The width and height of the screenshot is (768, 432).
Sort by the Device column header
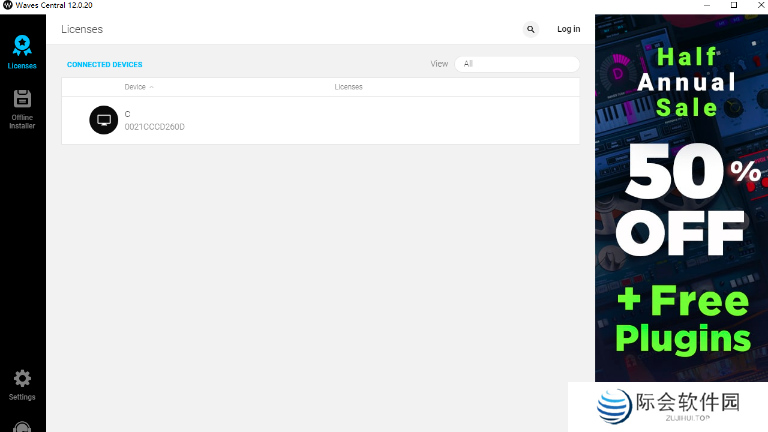pos(135,87)
